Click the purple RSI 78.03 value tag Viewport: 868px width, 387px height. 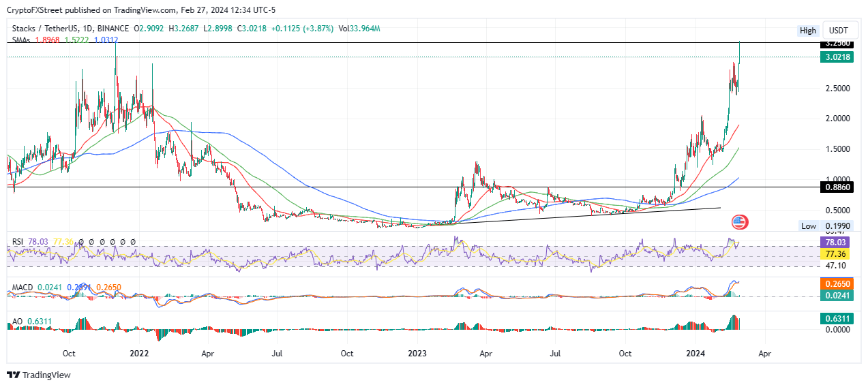835,242
